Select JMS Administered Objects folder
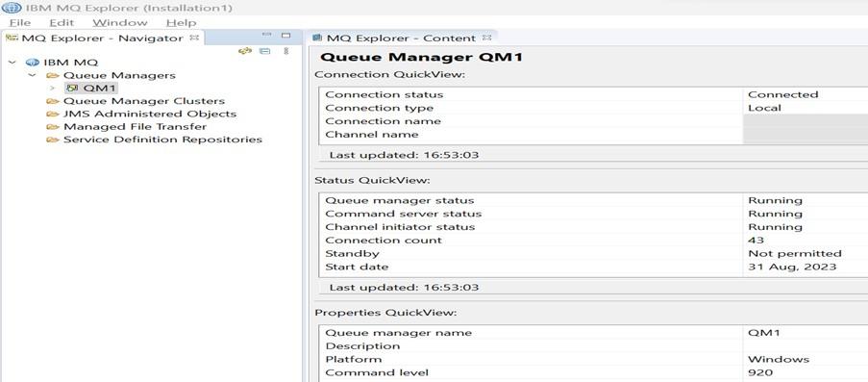 149,114
